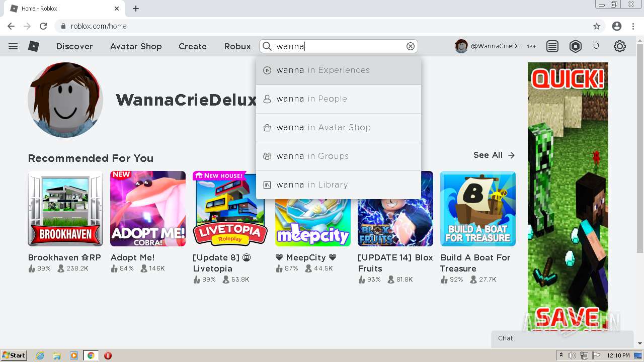This screenshot has width=644, height=362.
Task: Click Chrome icon in taskbar
Action: tap(91, 355)
